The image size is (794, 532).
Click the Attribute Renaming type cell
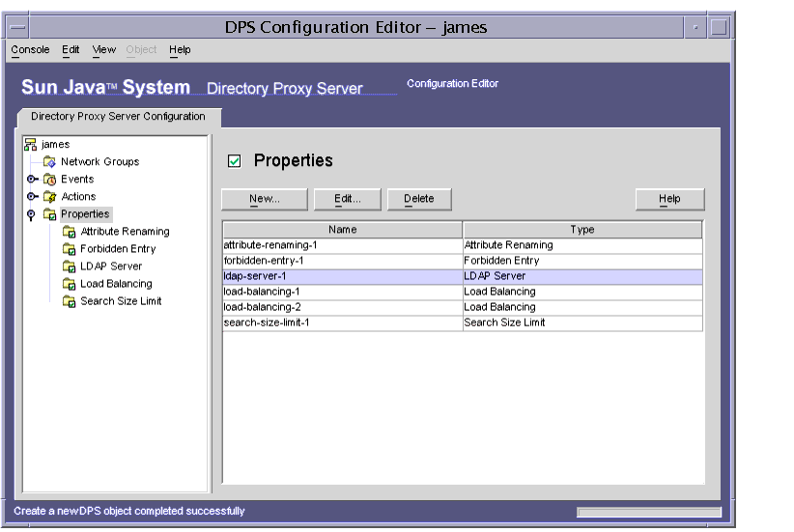tap(582, 245)
